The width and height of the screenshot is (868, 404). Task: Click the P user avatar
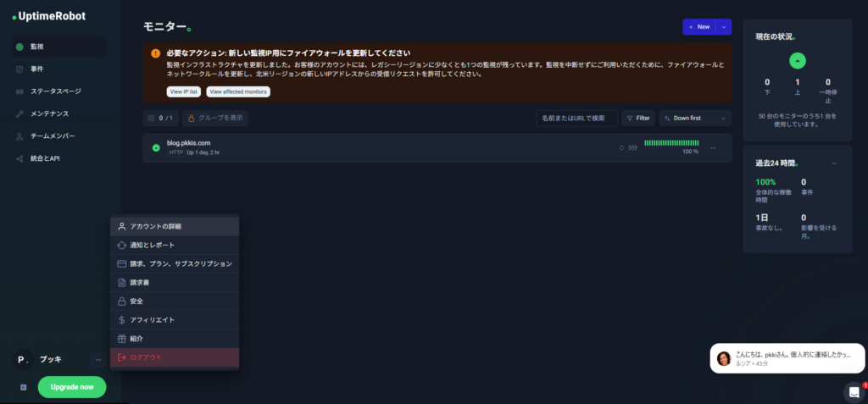pos(22,360)
